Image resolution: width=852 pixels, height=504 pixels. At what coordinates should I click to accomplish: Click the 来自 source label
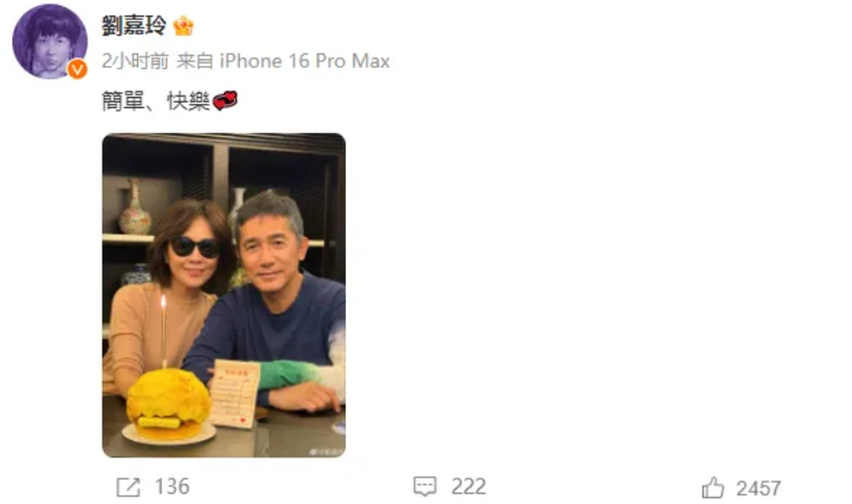tap(194, 60)
